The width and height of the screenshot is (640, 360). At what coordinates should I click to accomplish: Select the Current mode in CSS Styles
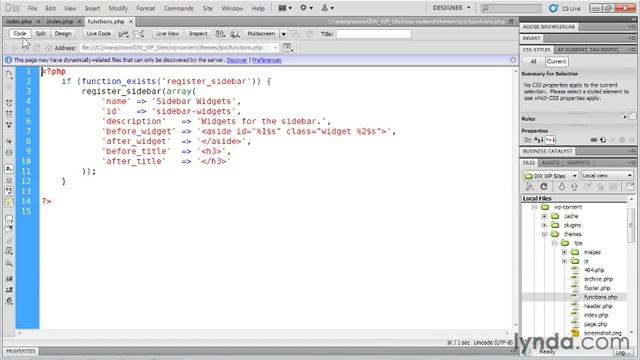point(556,62)
